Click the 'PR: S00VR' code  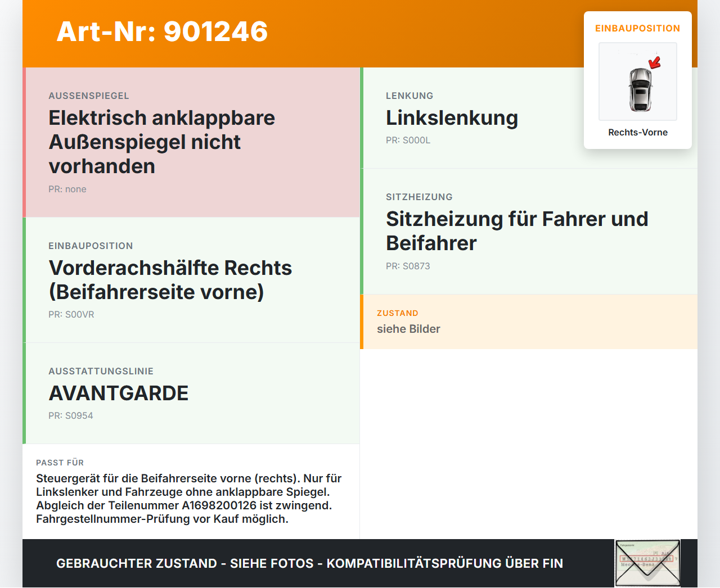pos(71,315)
